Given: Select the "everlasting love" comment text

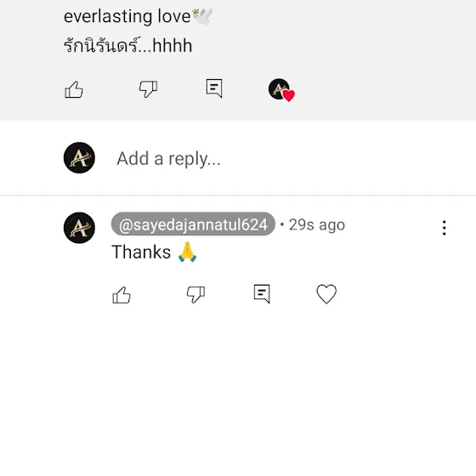Looking at the screenshot, I should tap(127, 16).
